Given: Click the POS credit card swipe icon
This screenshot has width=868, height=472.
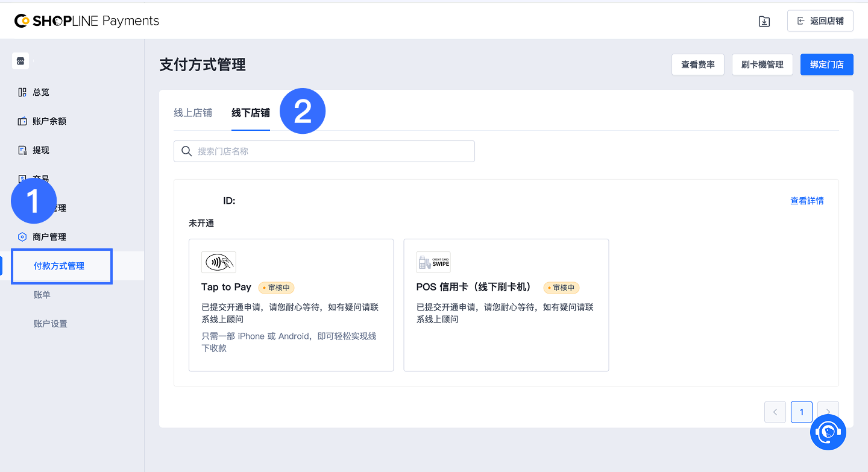Looking at the screenshot, I should 433,262.
